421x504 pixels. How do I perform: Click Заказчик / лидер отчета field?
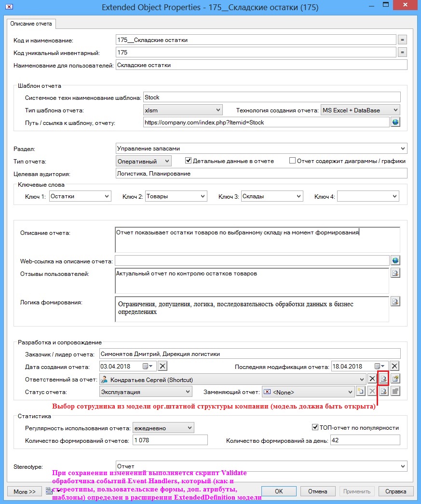[250, 354]
